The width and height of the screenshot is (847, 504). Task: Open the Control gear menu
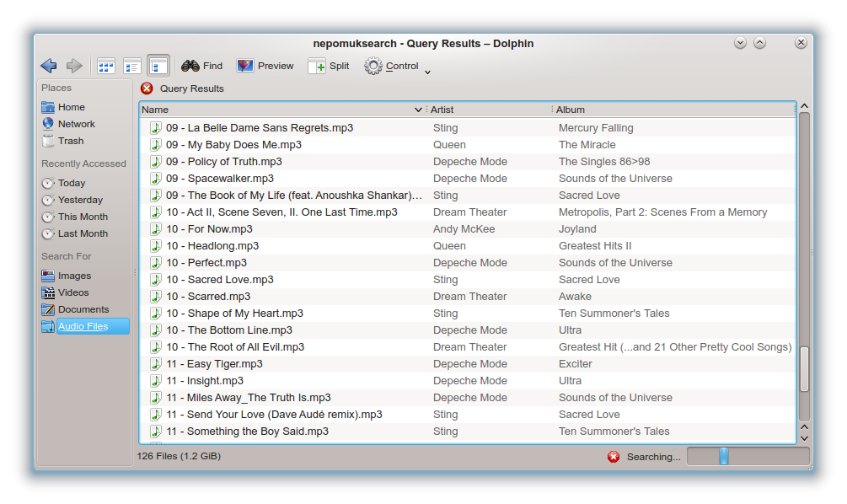coord(392,66)
